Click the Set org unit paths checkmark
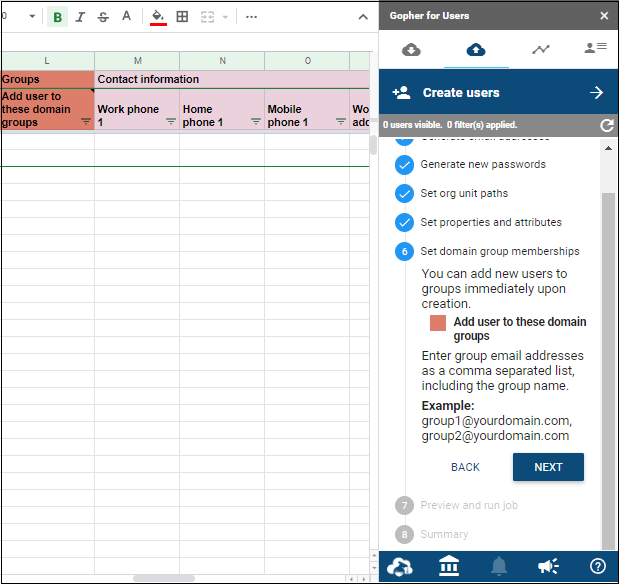 (404, 193)
